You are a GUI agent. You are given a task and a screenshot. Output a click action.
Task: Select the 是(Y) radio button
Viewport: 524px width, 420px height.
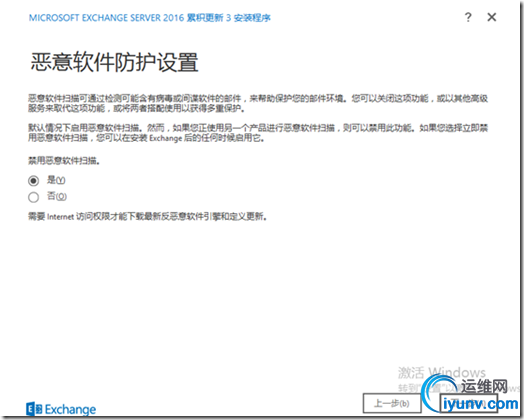click(33, 181)
